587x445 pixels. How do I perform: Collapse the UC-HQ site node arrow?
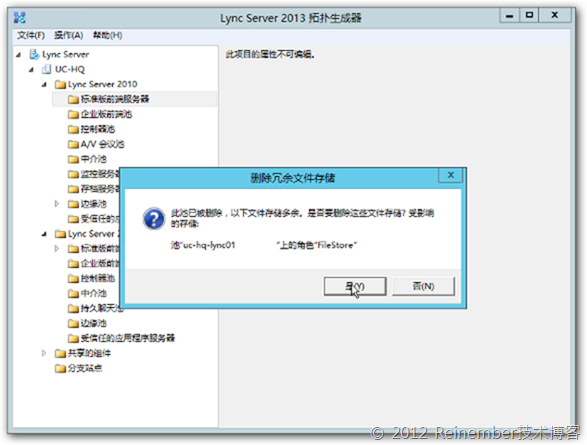(x=32, y=70)
